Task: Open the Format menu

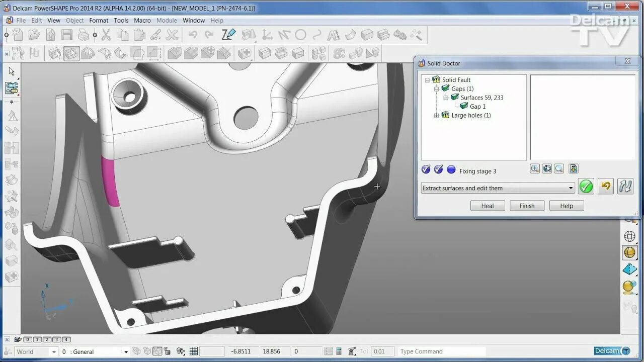Action: click(99, 21)
